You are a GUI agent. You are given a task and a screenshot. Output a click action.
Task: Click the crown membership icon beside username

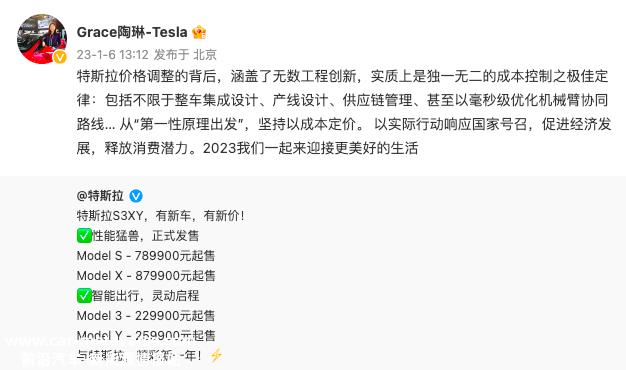(x=199, y=32)
